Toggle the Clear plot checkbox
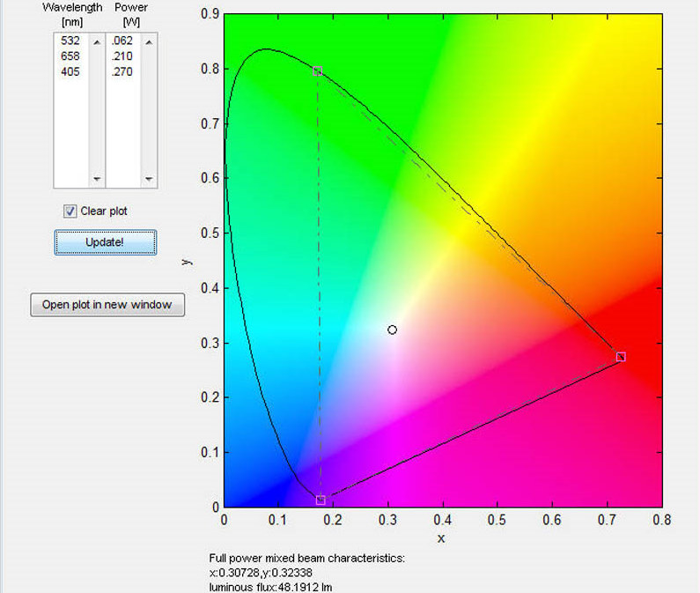This screenshot has width=700, height=593. click(70, 211)
